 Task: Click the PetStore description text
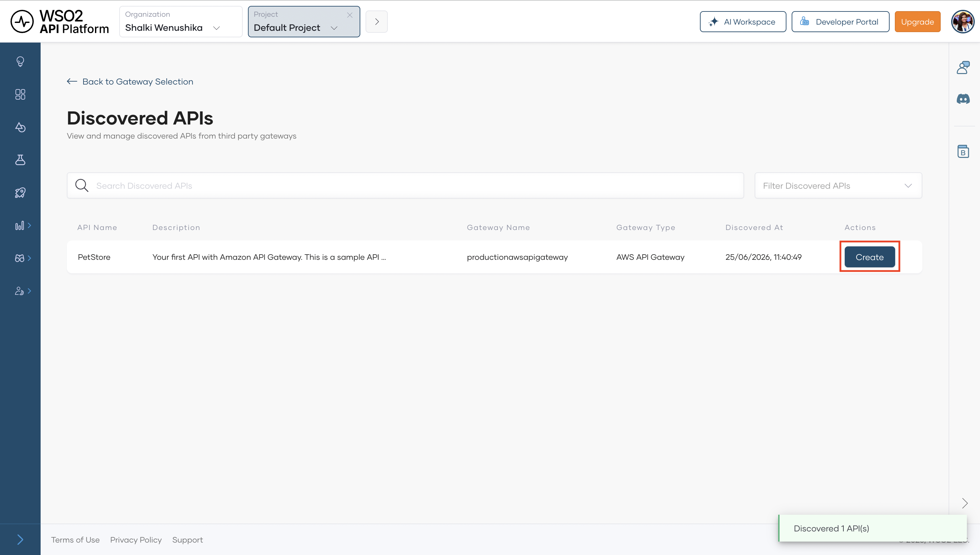(269, 257)
